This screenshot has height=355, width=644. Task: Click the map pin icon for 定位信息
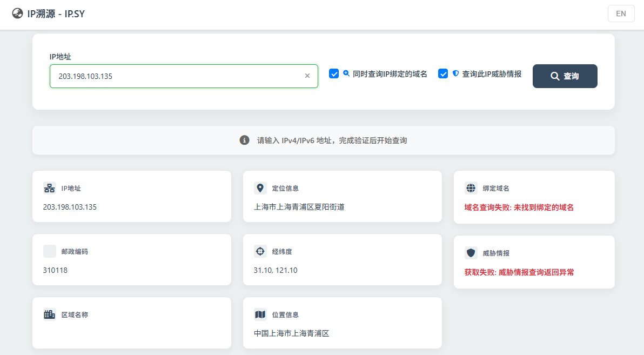coord(260,188)
